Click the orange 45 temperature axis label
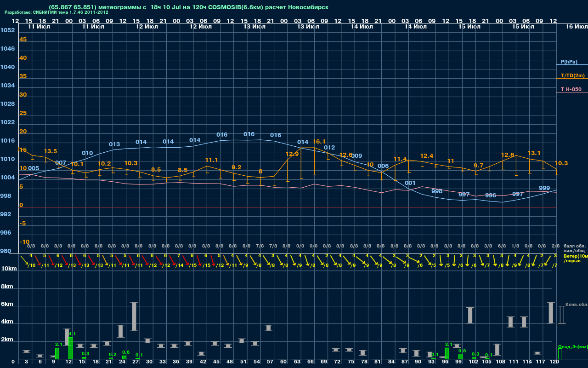The width and height of the screenshot is (588, 368). pyautogui.click(x=23, y=40)
